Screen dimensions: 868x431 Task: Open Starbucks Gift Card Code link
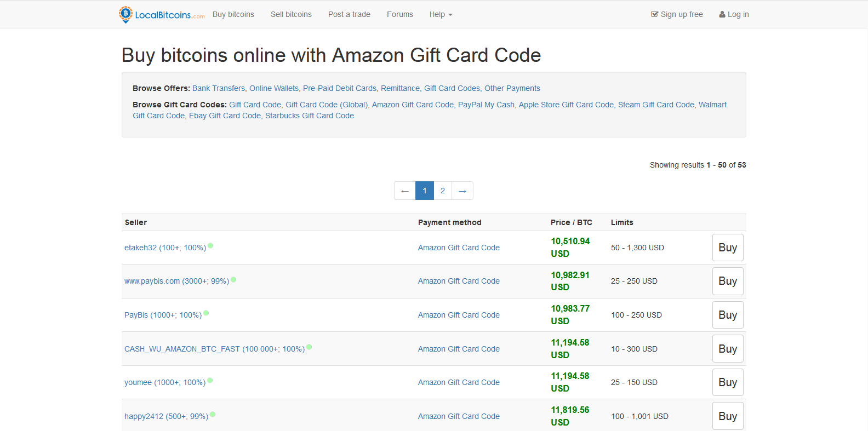(310, 116)
